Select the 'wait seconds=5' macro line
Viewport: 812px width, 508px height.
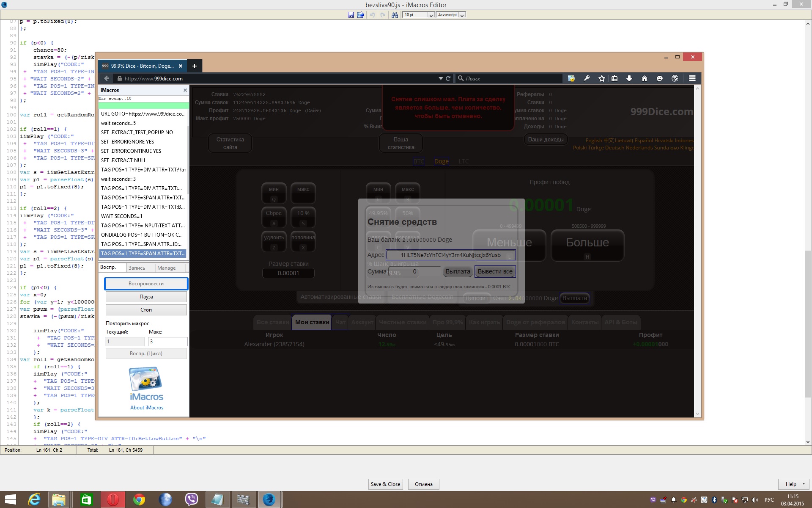[143, 123]
